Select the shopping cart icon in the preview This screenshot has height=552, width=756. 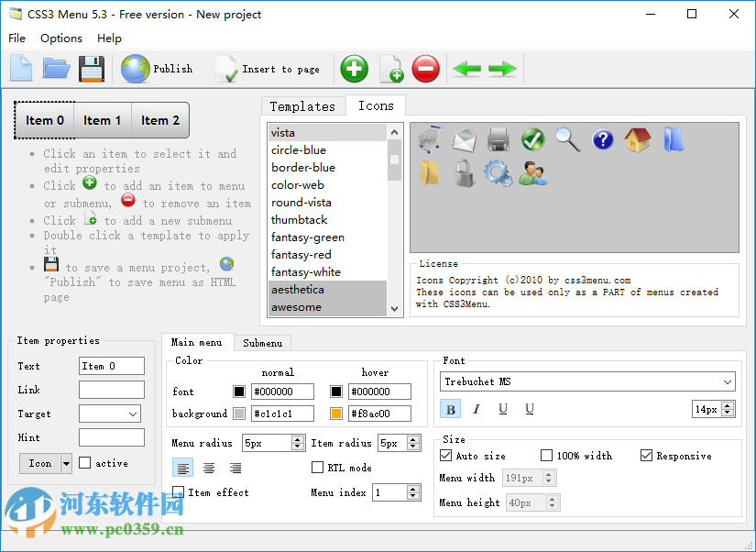pos(428,139)
